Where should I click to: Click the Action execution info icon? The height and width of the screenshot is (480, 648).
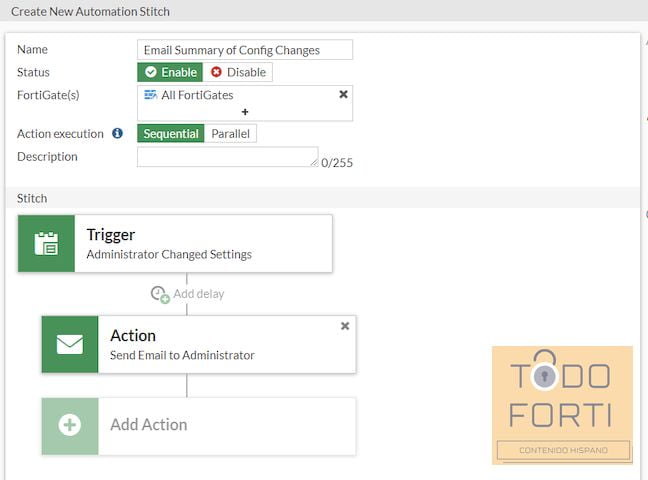click(117, 133)
